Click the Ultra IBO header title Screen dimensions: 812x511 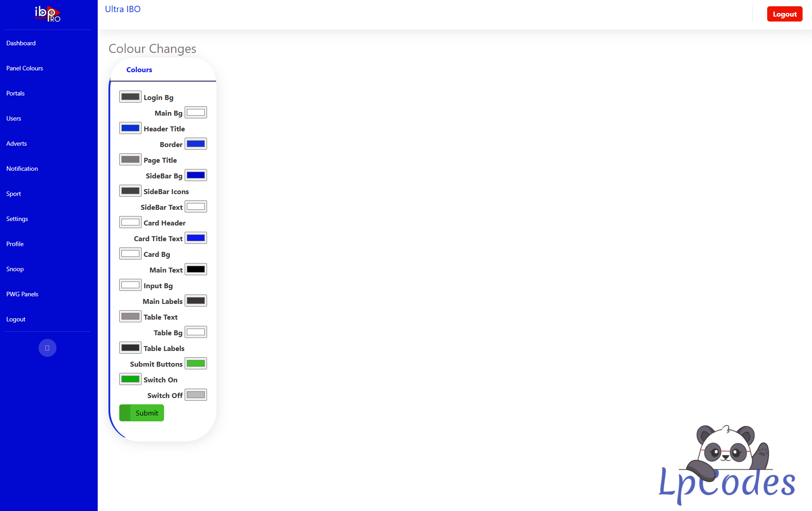pos(123,9)
